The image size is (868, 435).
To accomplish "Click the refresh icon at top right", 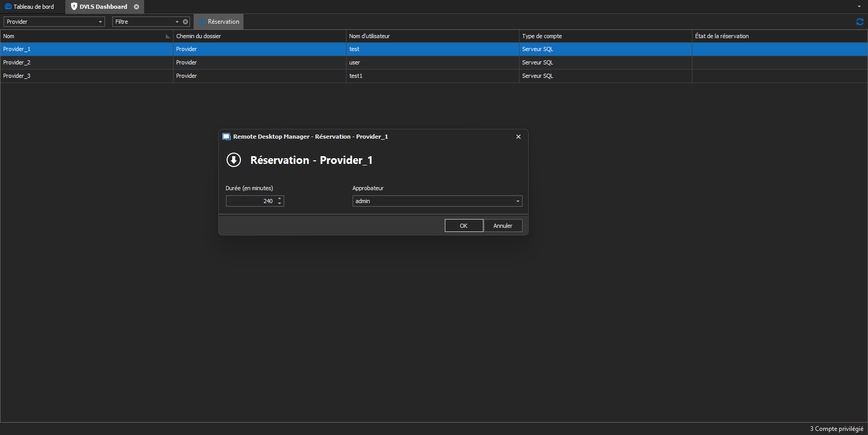I will pyautogui.click(x=859, y=22).
